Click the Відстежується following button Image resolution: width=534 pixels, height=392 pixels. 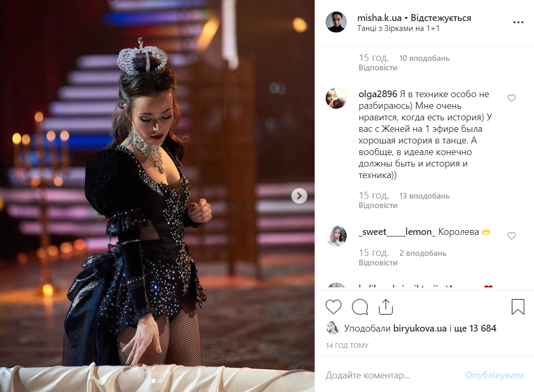click(441, 18)
